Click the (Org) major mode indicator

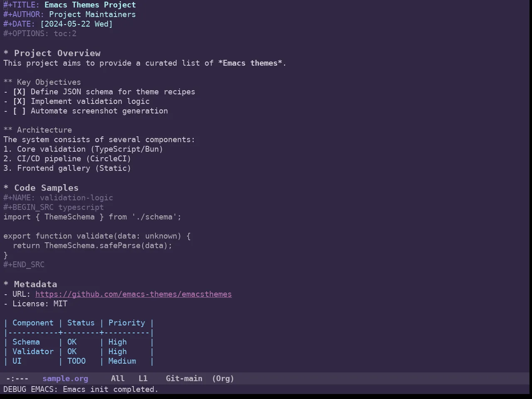coord(223,379)
